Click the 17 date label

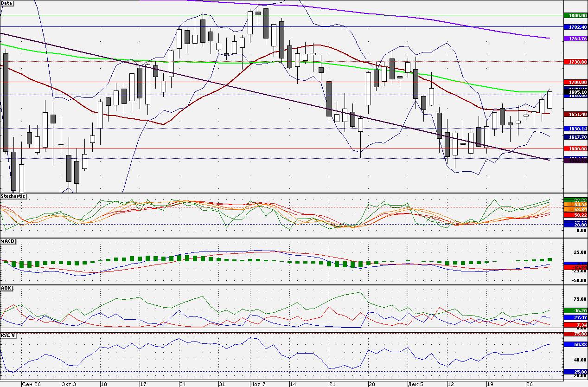pos(143,384)
